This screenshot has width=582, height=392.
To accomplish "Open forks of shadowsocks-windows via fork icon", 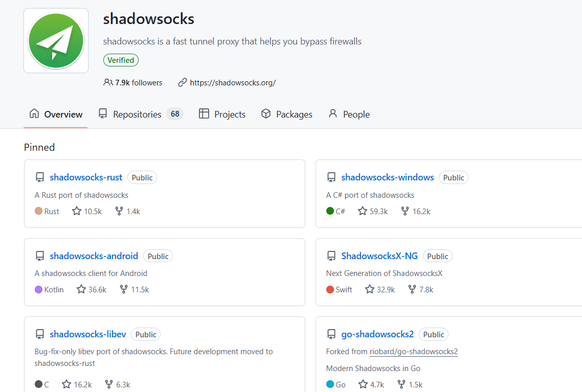I will click(405, 211).
